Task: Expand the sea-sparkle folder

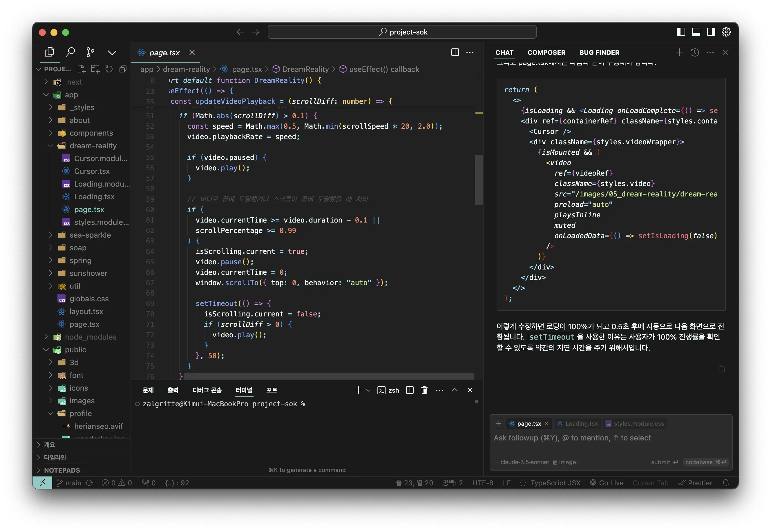Action: coord(90,235)
